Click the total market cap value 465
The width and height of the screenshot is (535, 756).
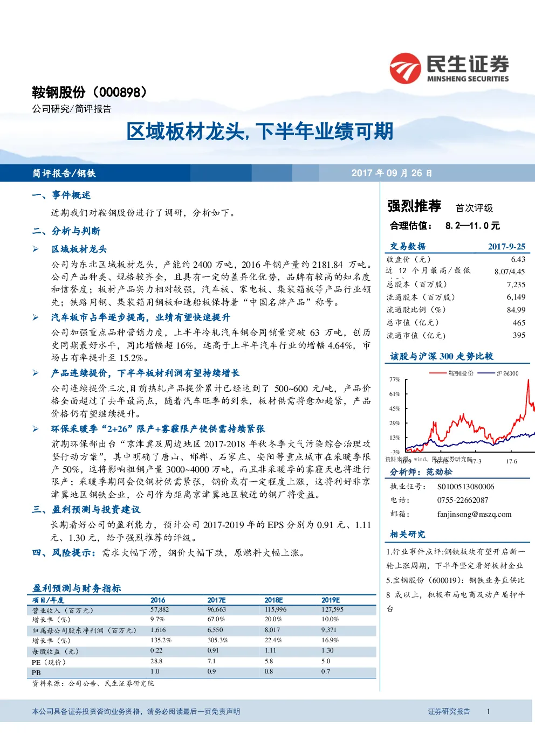coord(519,323)
